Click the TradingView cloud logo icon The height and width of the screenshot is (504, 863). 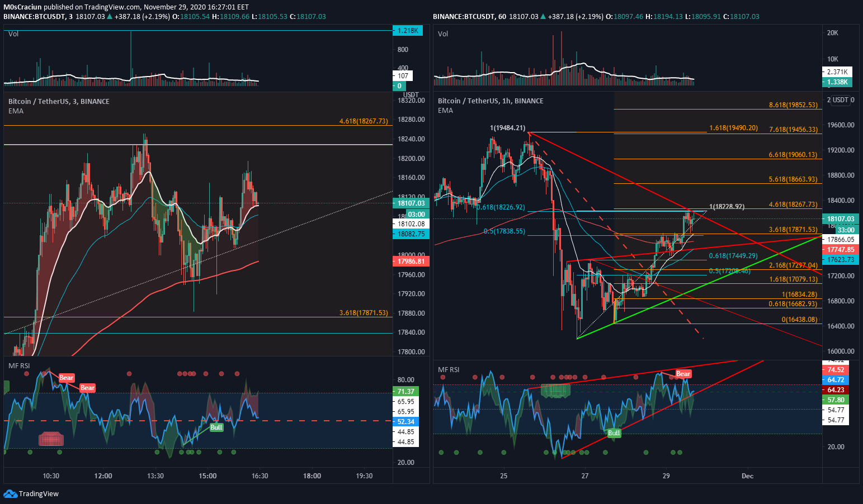pos(11,493)
